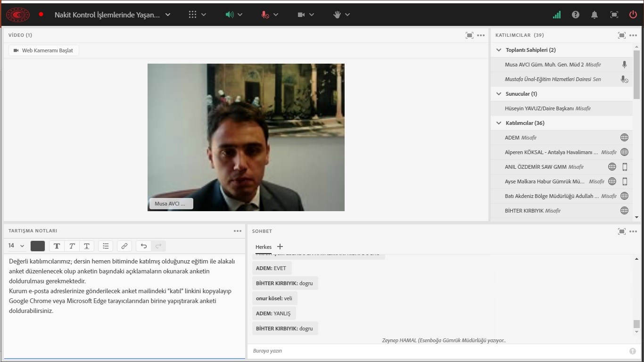Open Sohbet pod options menu
This screenshot has height=362, width=644.
(633, 231)
